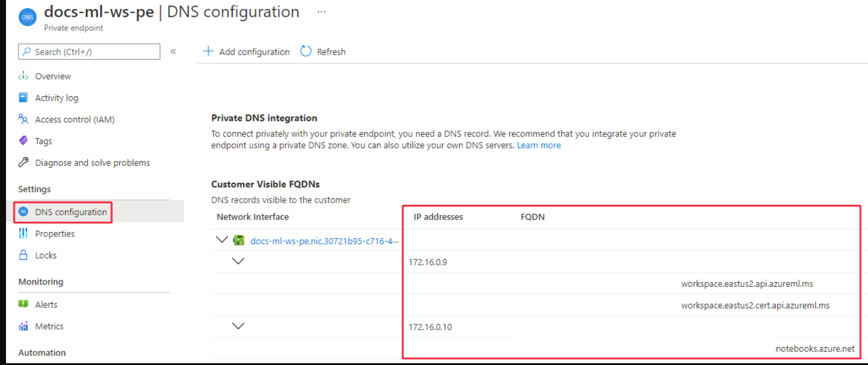
Task: Select workspace.eastus2.cert.api.azureml.ms FQDN
Action: point(756,305)
